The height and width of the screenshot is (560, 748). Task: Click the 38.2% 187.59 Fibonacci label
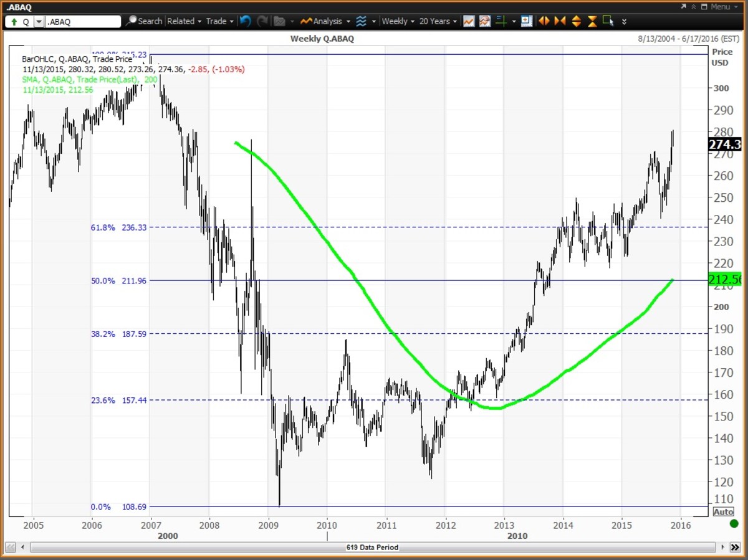pos(119,334)
